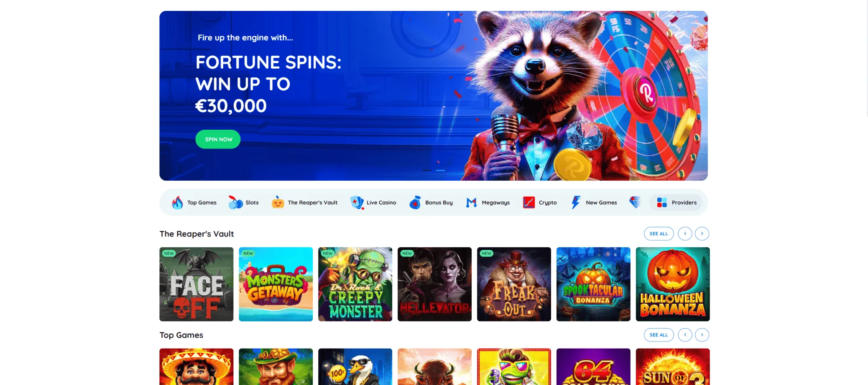Open the Providers tab
Image resolution: width=868 pixels, height=385 pixels.
click(x=676, y=203)
